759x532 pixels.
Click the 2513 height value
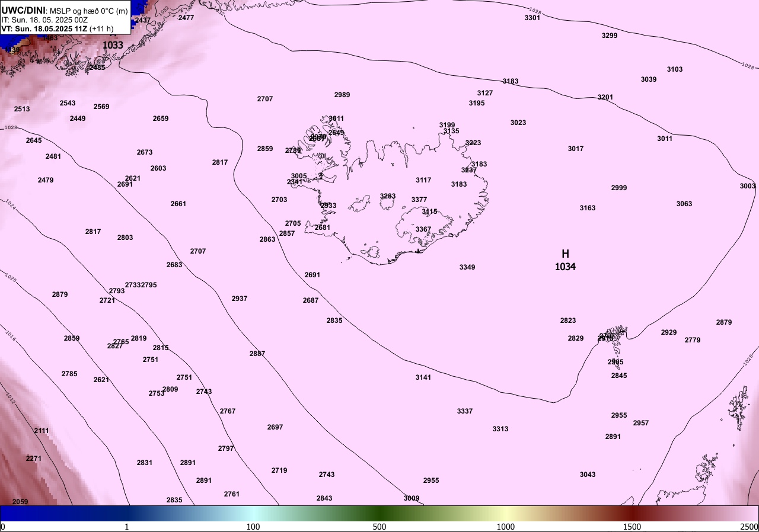[x=22, y=109]
